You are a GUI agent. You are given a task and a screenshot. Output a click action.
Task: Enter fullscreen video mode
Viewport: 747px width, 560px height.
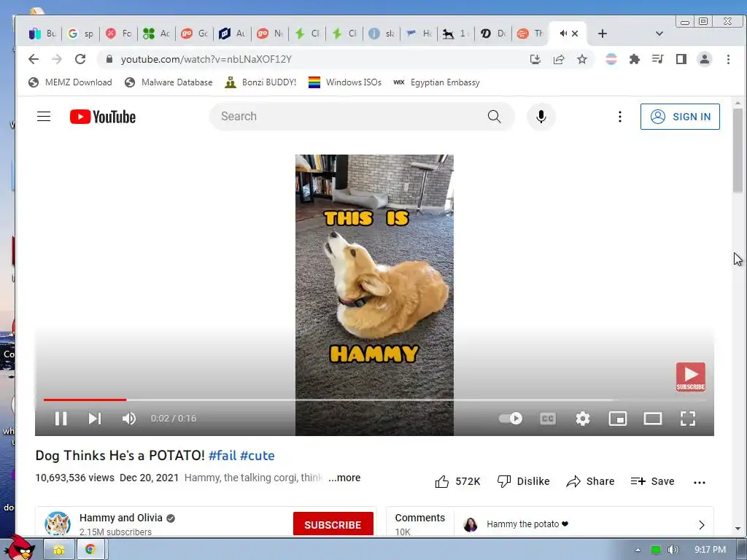pos(687,418)
